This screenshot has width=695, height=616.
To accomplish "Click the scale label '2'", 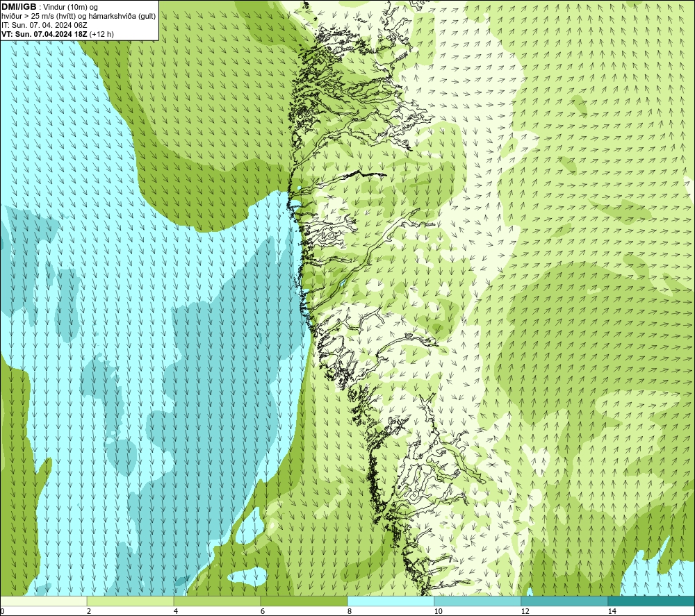I will [89, 611].
